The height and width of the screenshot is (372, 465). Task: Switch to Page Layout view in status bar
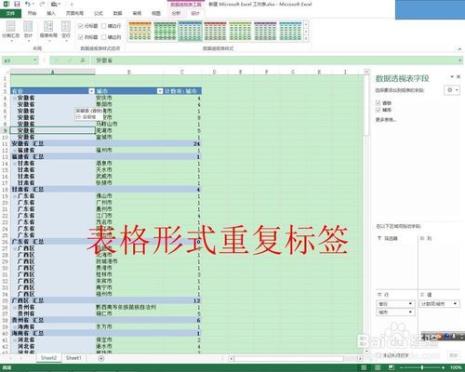[x=377, y=368]
